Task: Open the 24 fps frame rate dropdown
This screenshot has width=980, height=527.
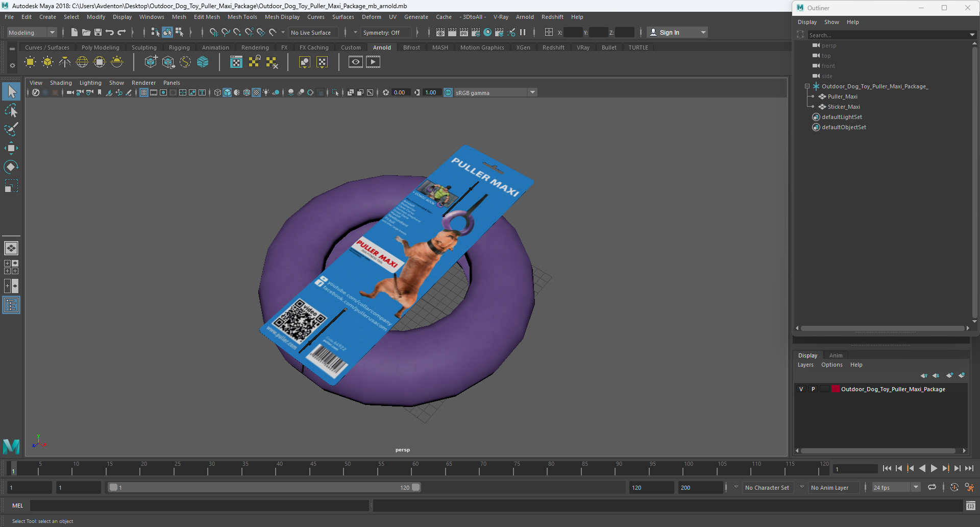Action: (896, 488)
